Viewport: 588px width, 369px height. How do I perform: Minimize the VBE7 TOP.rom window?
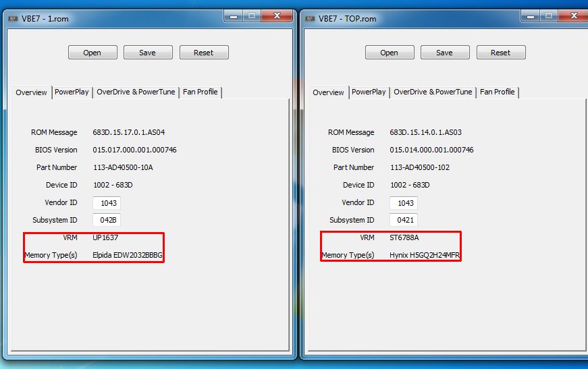530,16
